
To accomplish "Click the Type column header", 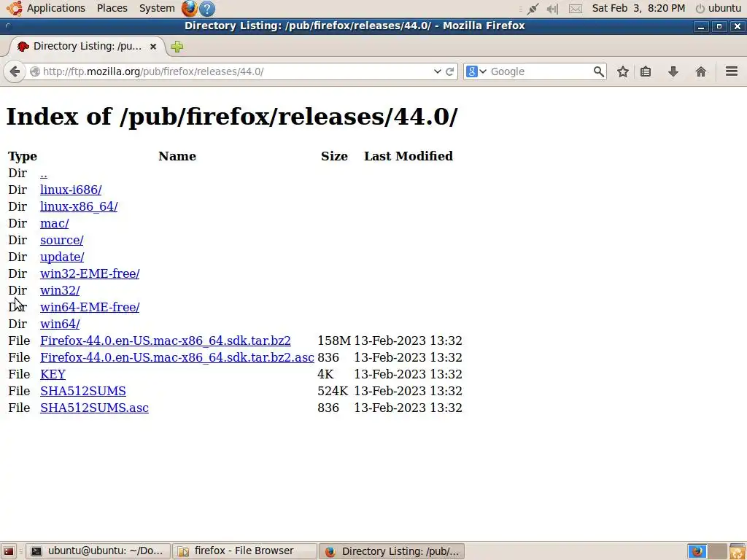I will pyautogui.click(x=23, y=156).
